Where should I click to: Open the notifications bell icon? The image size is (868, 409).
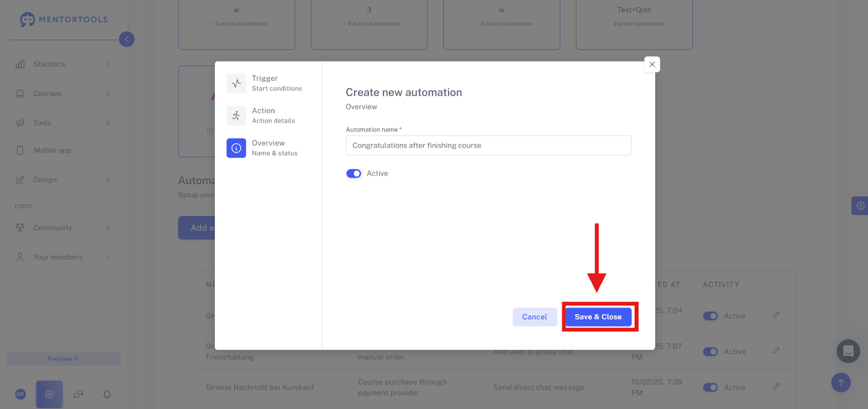(x=107, y=394)
